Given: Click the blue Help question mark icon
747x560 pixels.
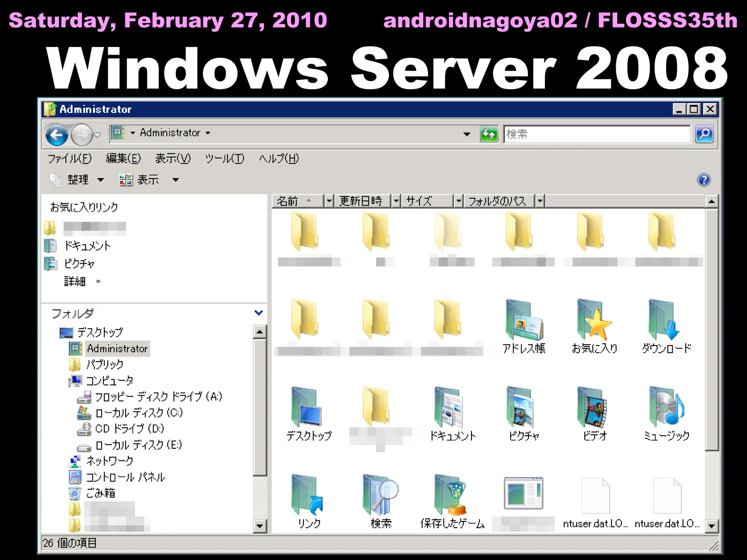Looking at the screenshot, I should coord(704,180).
